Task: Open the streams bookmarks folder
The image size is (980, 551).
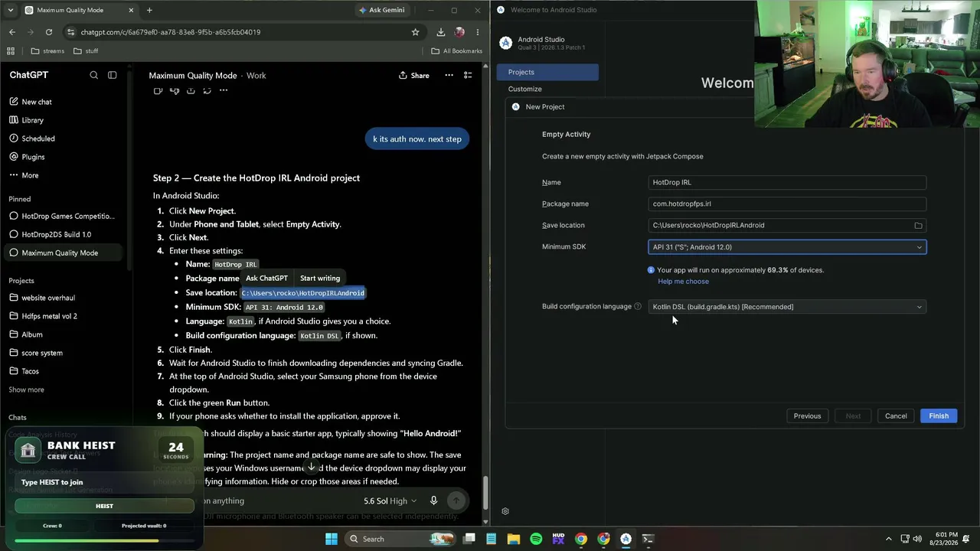Action: pos(47,51)
